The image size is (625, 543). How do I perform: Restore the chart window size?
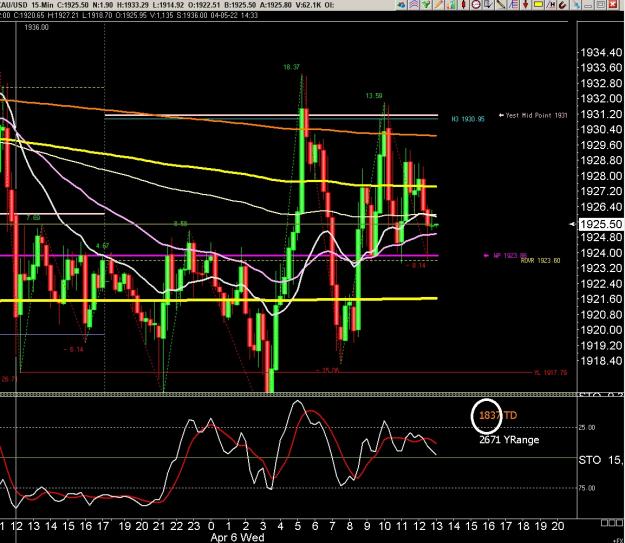pos(601,5)
